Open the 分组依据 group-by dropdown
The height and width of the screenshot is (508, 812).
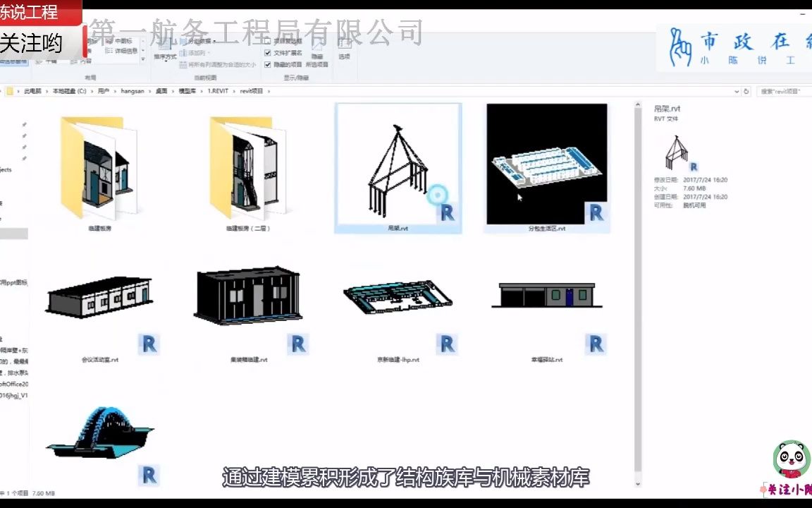click(198, 41)
